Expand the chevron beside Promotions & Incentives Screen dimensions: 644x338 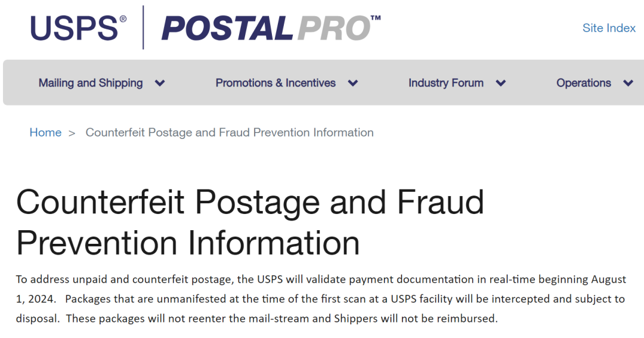pos(353,83)
